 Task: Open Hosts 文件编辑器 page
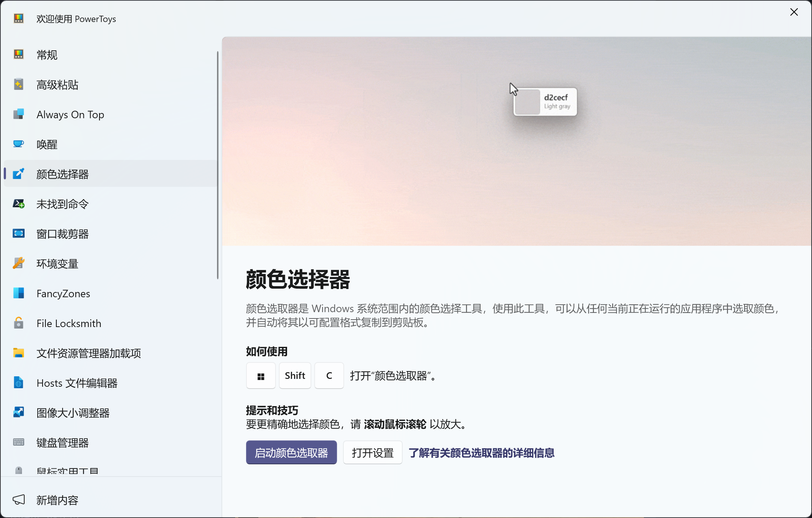[110, 383]
